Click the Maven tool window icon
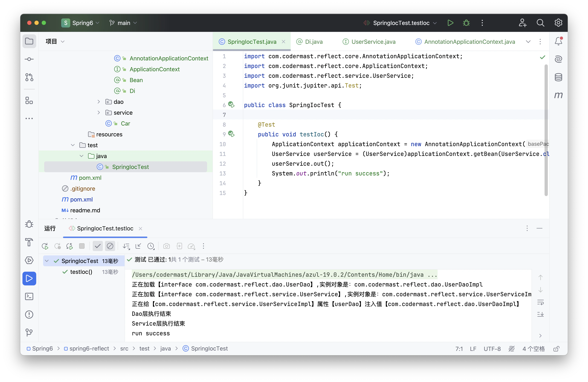 [x=558, y=95]
